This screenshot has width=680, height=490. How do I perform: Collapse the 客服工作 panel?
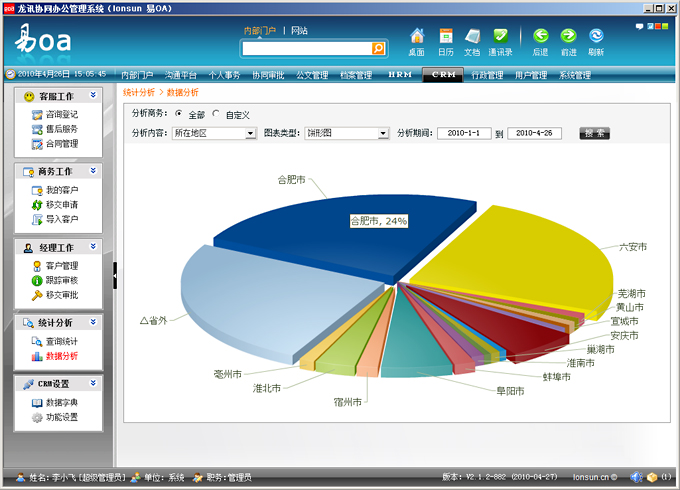point(93,95)
